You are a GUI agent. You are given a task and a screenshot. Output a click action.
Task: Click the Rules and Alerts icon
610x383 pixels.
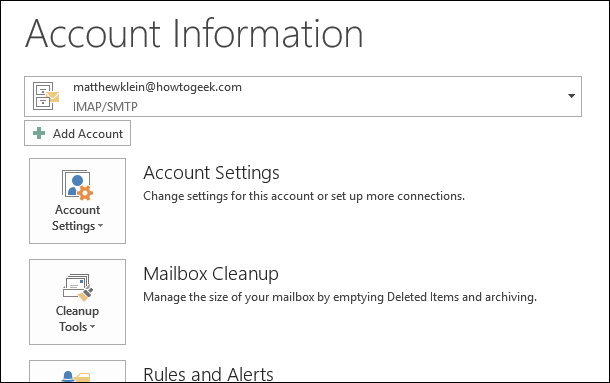76,376
